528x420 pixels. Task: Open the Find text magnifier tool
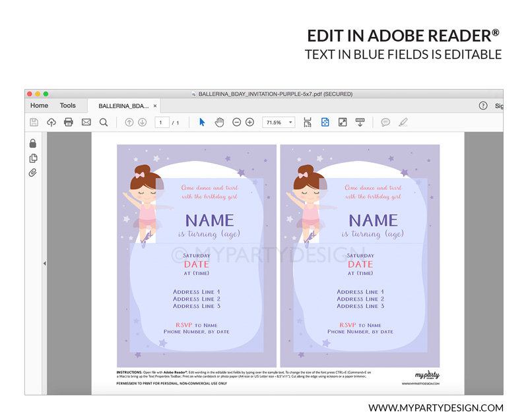pyautogui.click(x=104, y=122)
